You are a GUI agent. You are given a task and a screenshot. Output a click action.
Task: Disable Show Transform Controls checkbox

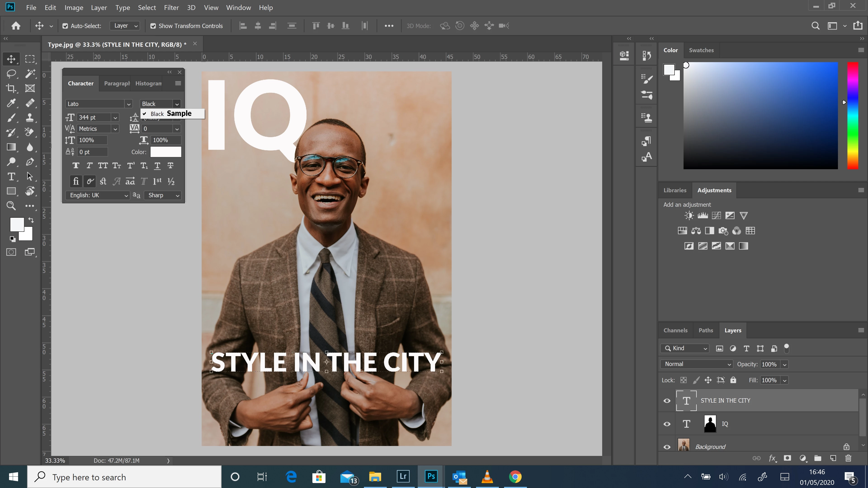click(x=153, y=26)
